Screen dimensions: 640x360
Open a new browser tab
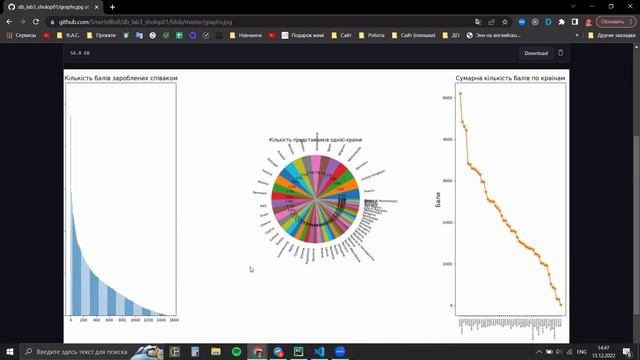coord(112,7)
